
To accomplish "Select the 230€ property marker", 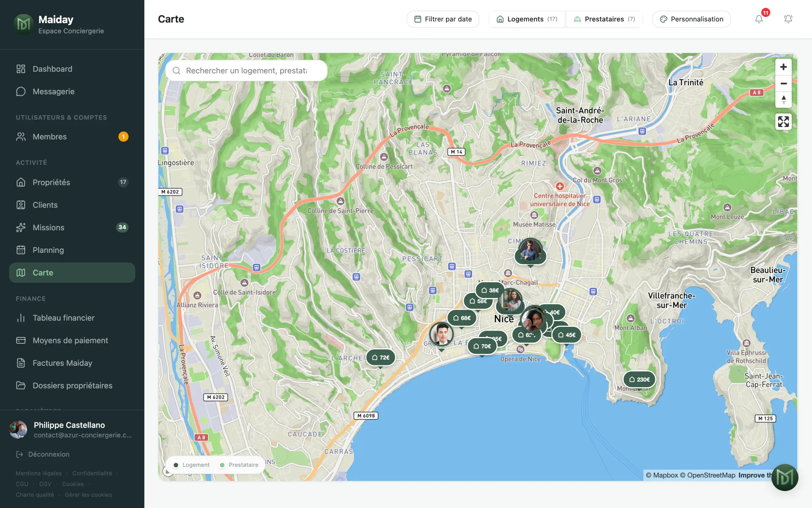I will pos(639,379).
